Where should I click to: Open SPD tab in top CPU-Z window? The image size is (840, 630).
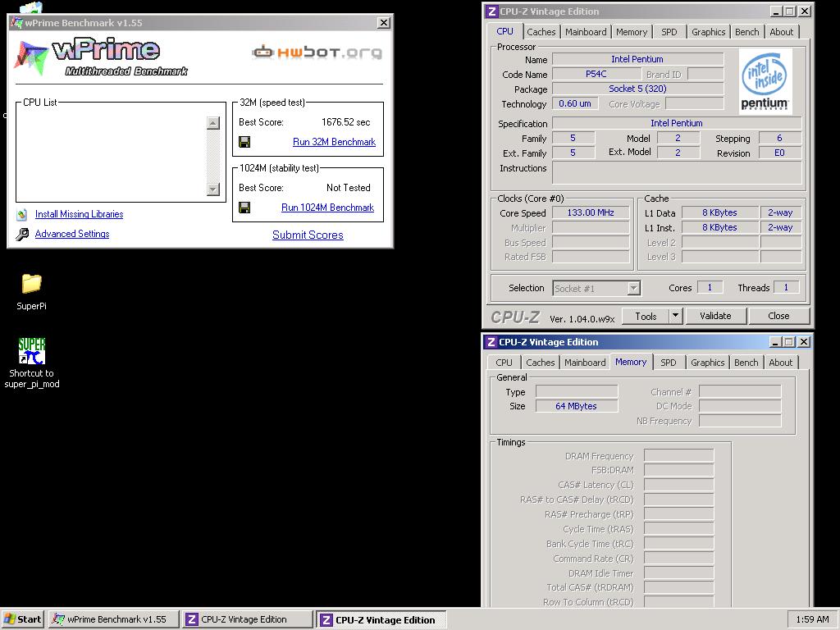pyautogui.click(x=669, y=32)
